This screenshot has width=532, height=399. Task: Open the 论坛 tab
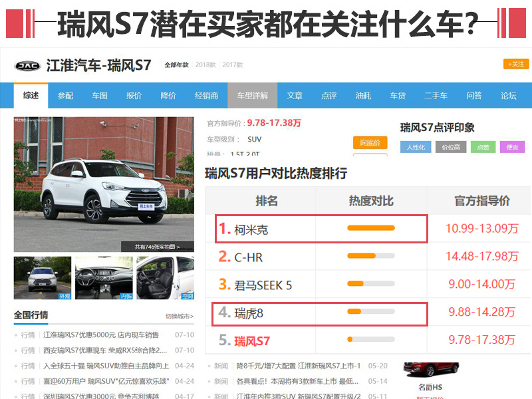[508, 96]
